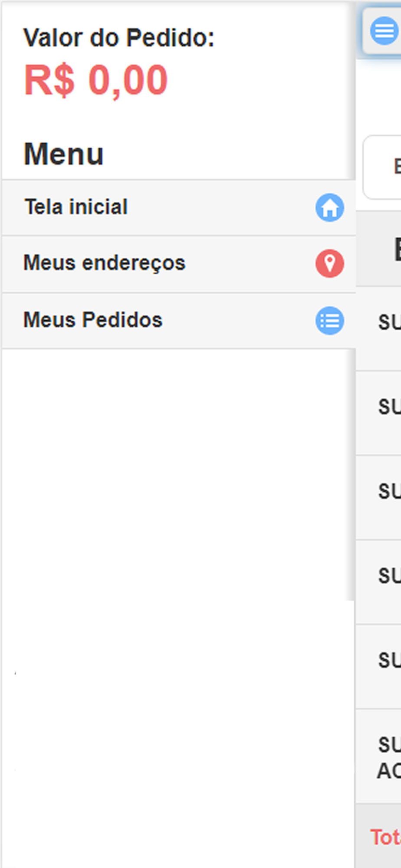
Task: Select the second SU product row
Action: (378, 413)
